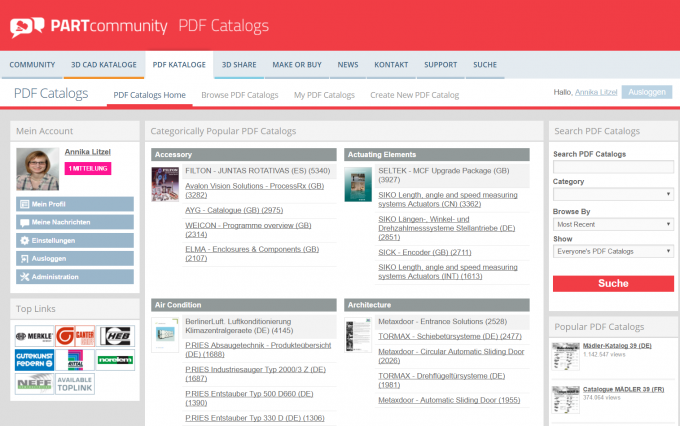The image size is (680, 426).
Task: Open WEICON - Programme overview link
Action: pos(248,230)
